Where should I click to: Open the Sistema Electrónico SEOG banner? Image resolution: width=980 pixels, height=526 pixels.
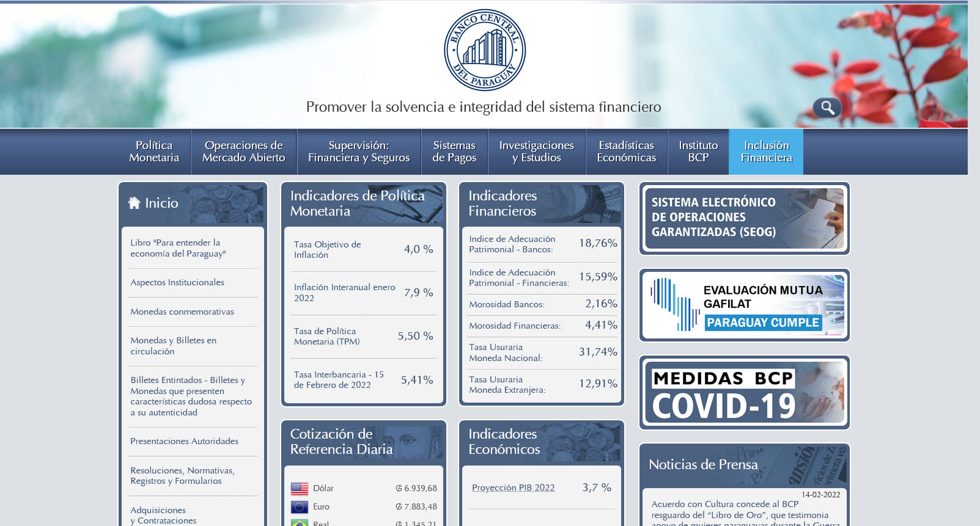[744, 218]
